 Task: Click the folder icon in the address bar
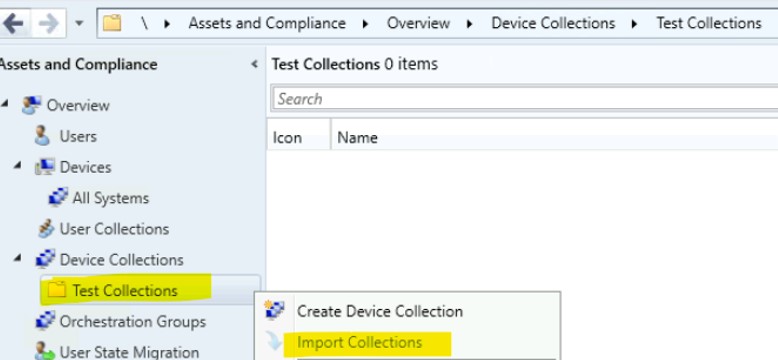tap(112, 23)
